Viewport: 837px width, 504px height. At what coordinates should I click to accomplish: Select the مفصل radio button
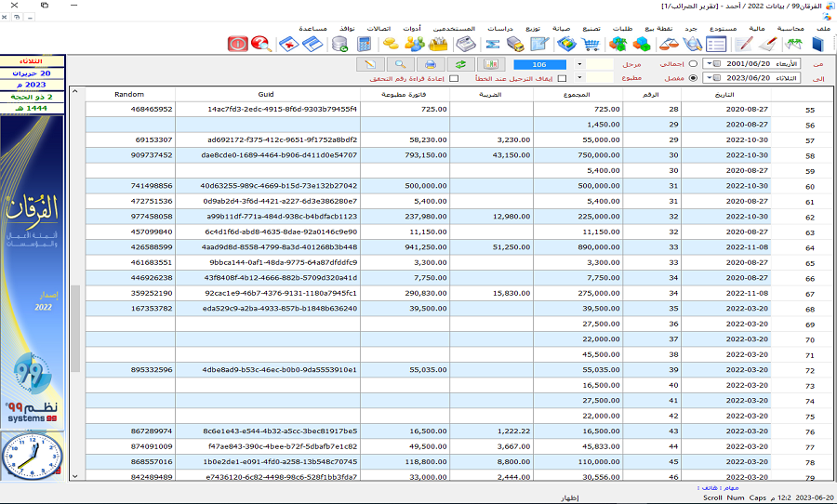[x=692, y=78]
